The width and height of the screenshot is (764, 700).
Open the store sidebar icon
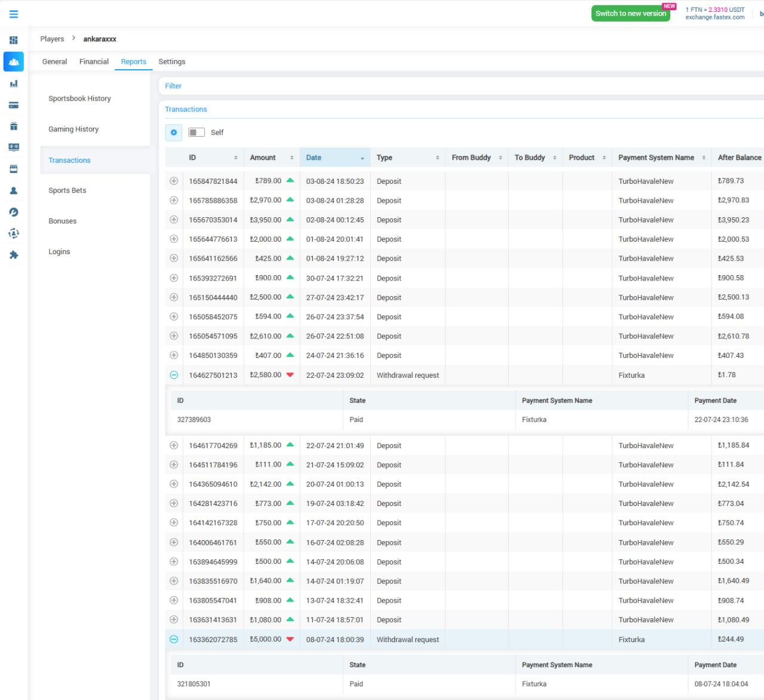[x=14, y=169]
